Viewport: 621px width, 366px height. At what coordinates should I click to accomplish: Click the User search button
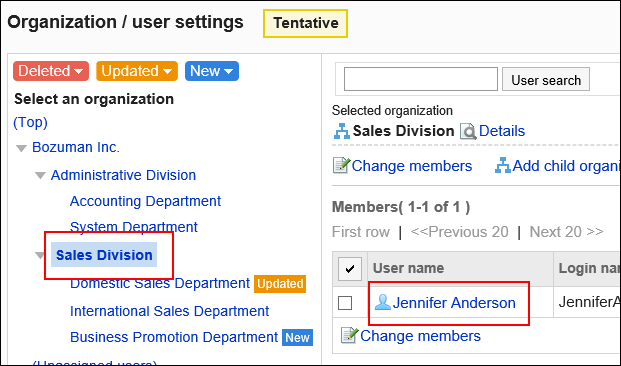(x=546, y=80)
